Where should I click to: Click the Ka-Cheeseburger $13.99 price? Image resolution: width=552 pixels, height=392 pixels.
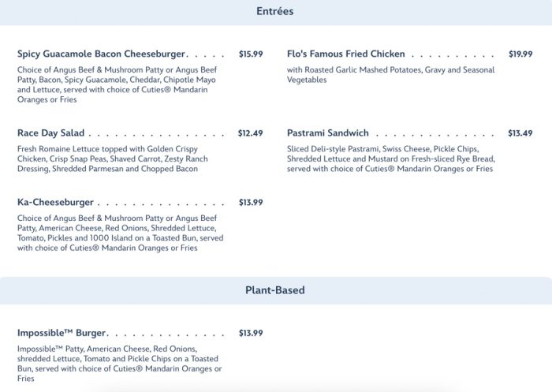tap(251, 203)
